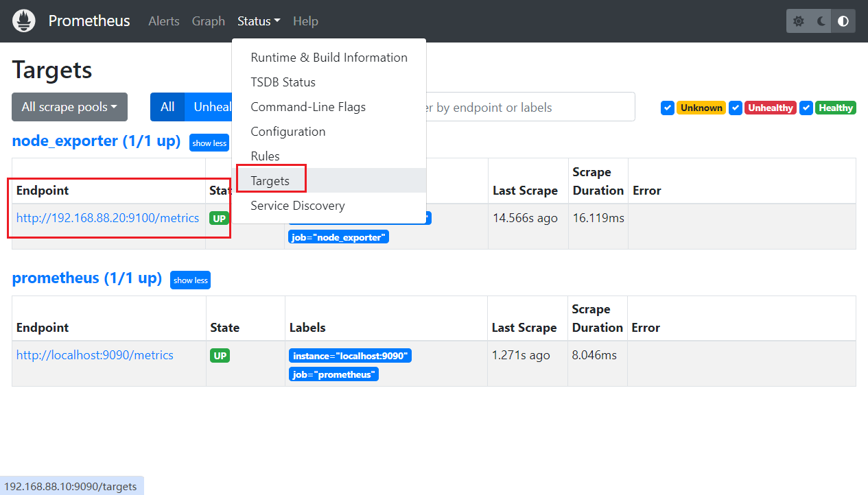Toggle the Unhealthy filter checkbox
868x495 pixels.
[x=736, y=108]
